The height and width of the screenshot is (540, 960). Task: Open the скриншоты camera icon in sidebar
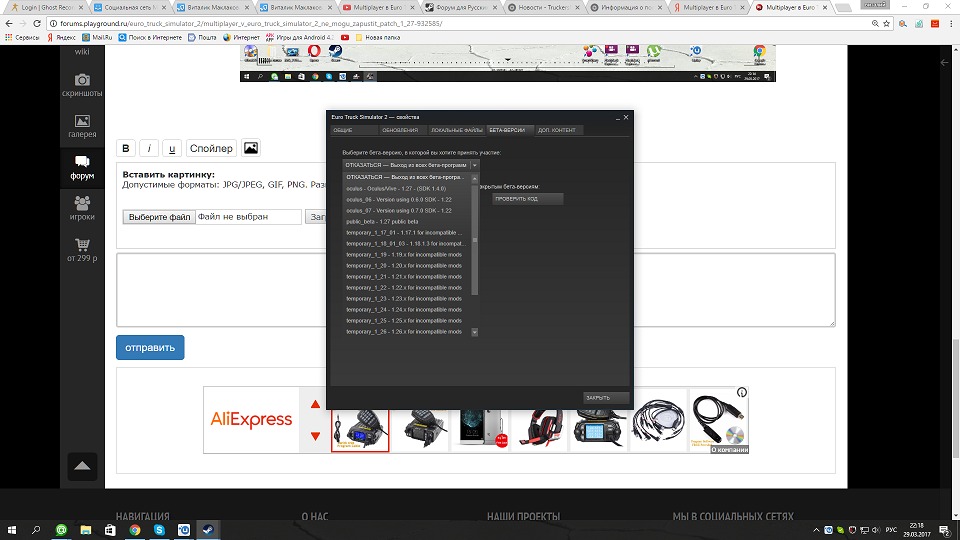point(82,80)
